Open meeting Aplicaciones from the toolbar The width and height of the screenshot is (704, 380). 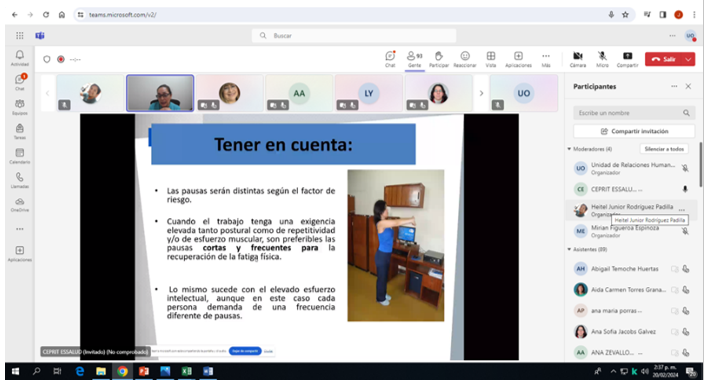point(518,59)
